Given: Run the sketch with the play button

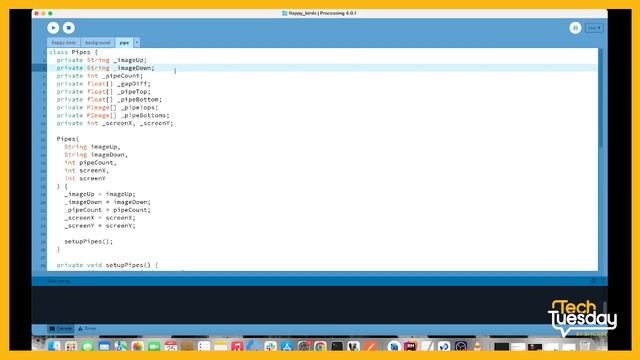Looking at the screenshot, I should pos(53,28).
